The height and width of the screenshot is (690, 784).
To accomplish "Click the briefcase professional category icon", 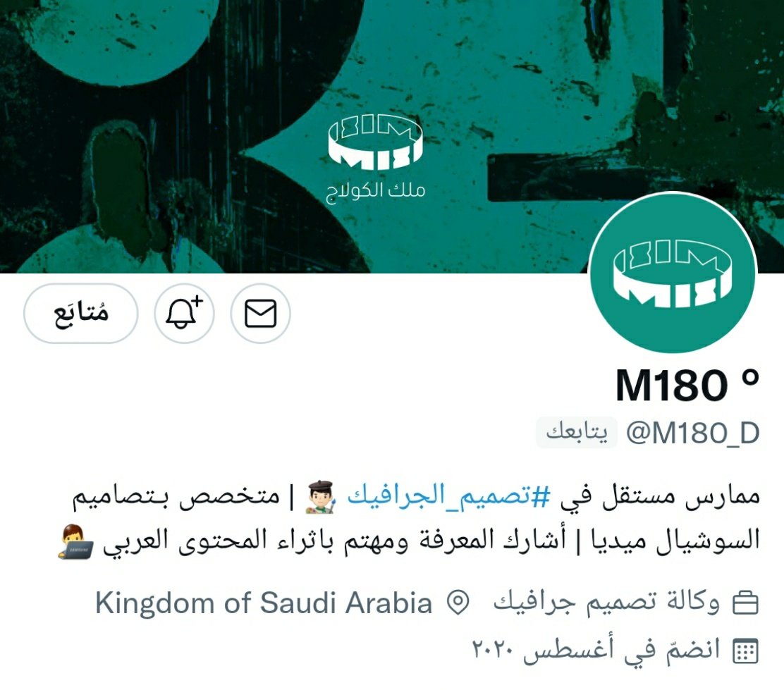I will tap(745, 603).
